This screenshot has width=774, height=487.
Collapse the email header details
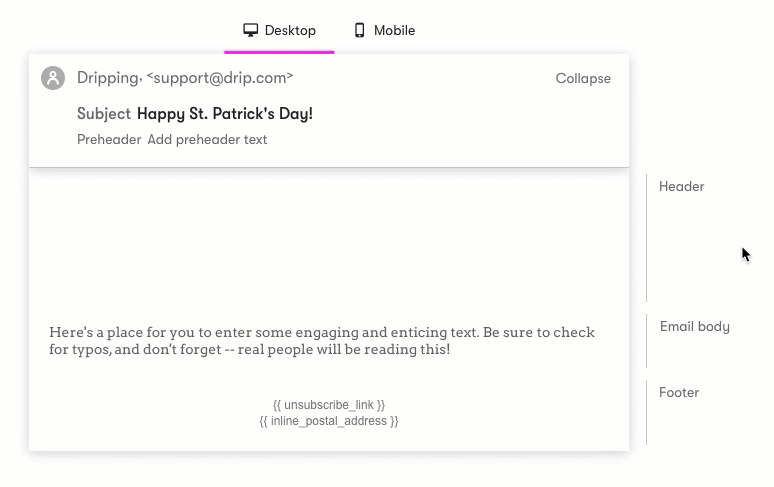point(583,78)
